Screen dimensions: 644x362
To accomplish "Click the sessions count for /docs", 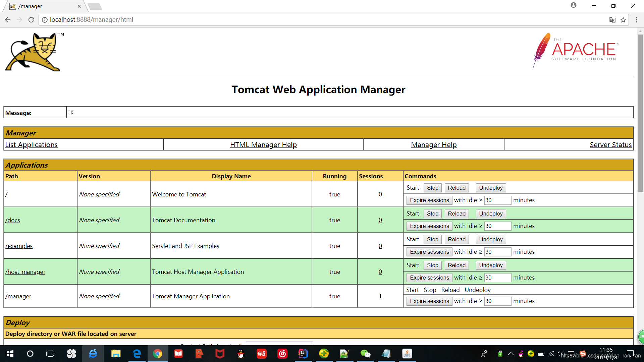I will [380, 220].
